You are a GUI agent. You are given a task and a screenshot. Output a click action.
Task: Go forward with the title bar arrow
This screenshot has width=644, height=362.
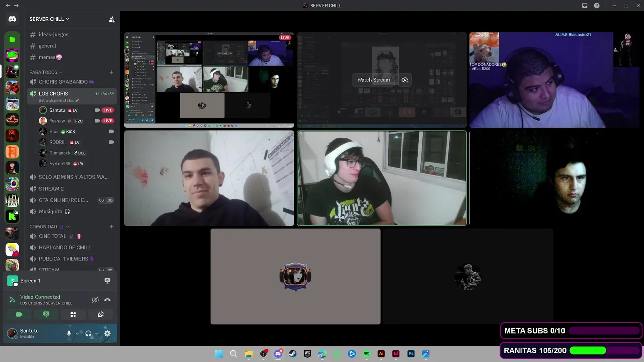pyautogui.click(x=16, y=6)
